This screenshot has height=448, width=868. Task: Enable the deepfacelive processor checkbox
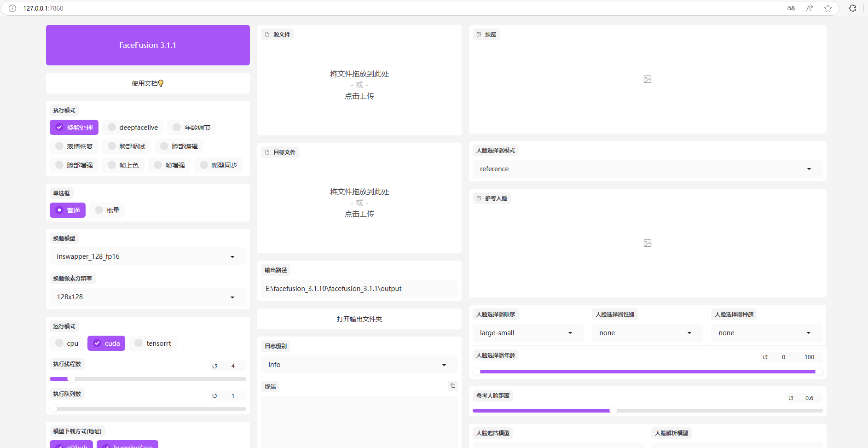(133, 128)
